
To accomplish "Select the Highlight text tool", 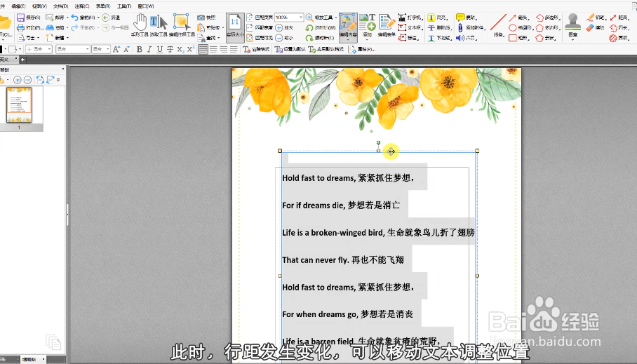I will [x=438, y=18].
